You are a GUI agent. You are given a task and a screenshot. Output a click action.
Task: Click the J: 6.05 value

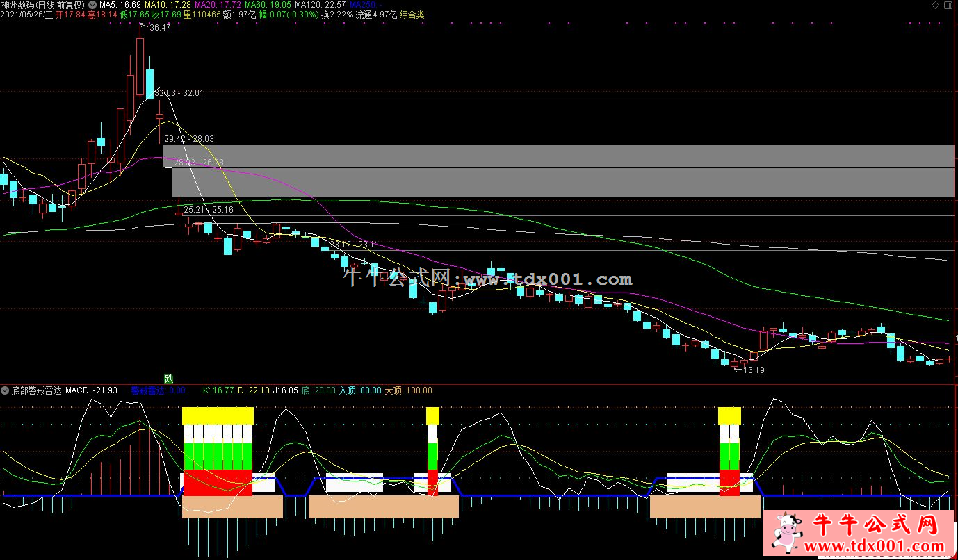coord(285,390)
